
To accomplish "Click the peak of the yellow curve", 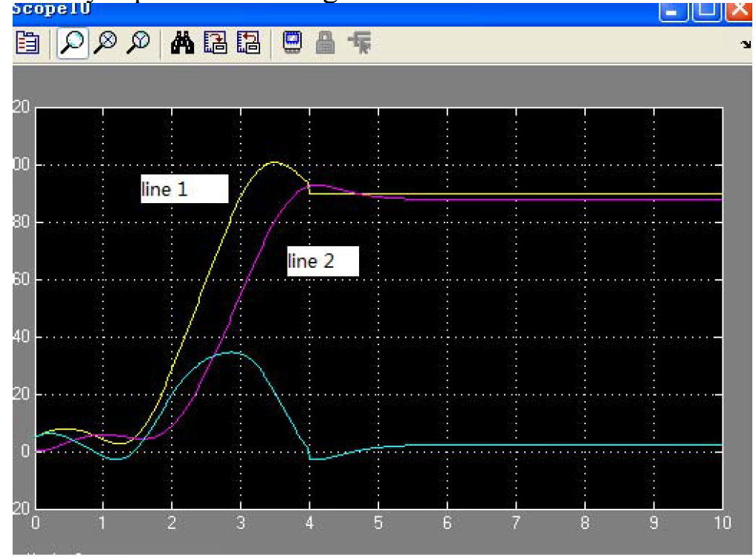I will (275, 162).
